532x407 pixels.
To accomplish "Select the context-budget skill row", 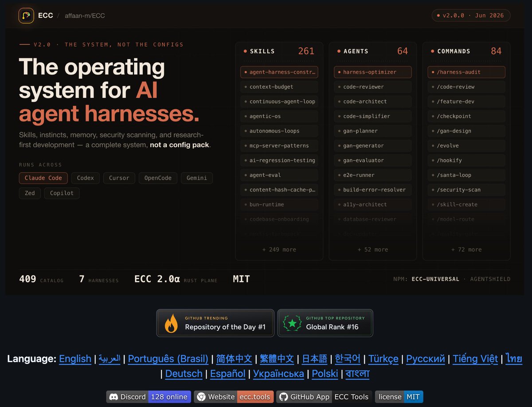I will tap(279, 87).
